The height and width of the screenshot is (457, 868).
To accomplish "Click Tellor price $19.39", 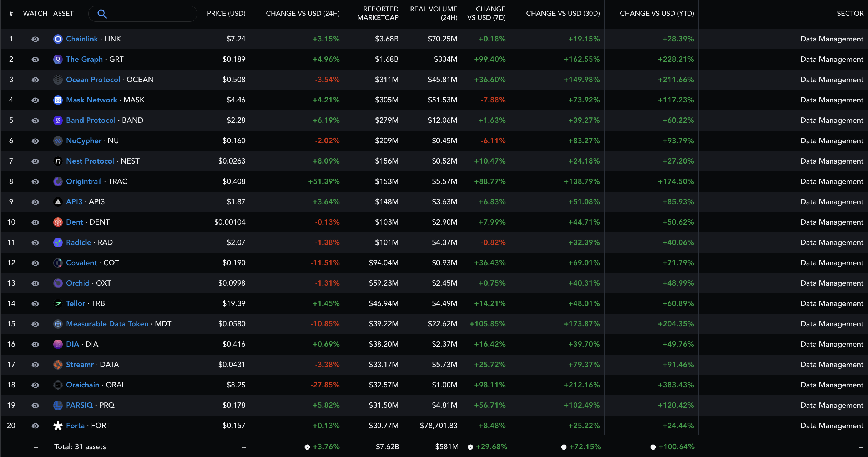I will pos(234,303).
